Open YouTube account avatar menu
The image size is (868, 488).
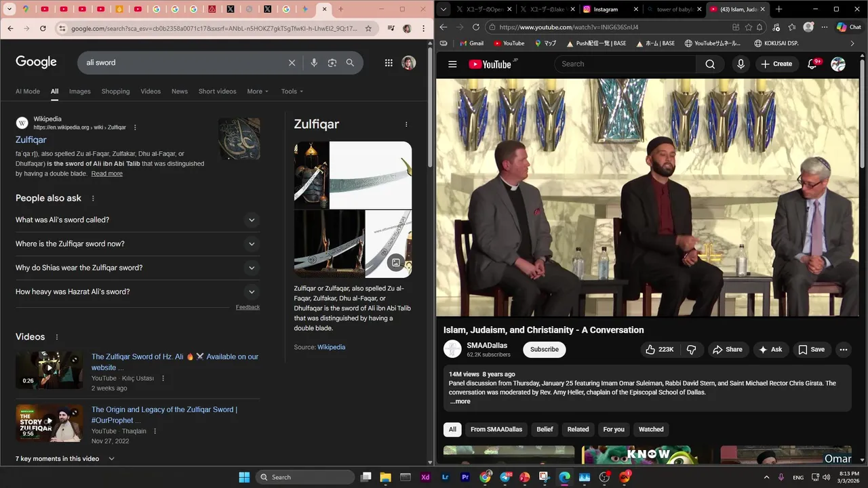tap(838, 64)
